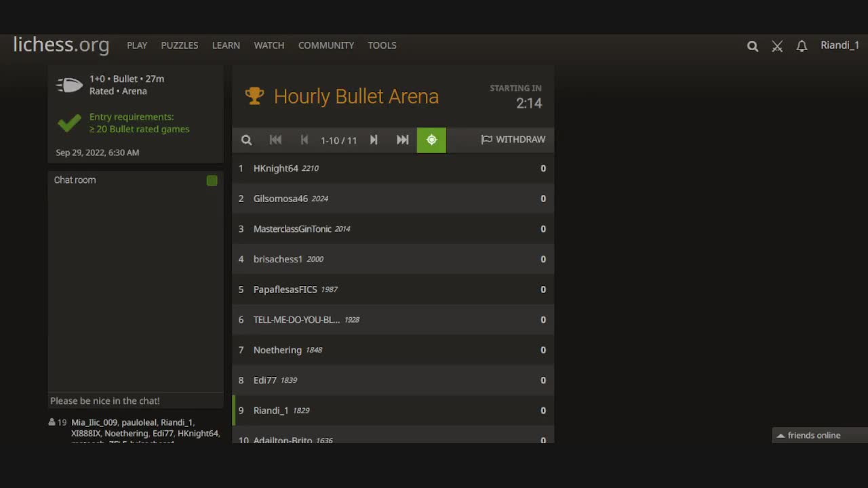The height and width of the screenshot is (488, 868).
Task: Open the PUZZLES menu
Action: [x=180, y=45]
